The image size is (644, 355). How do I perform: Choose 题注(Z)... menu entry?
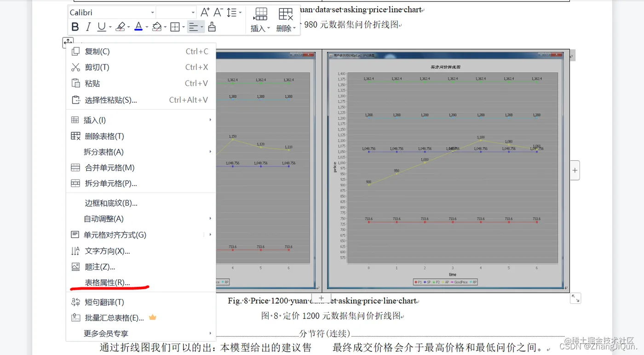pyautogui.click(x=141, y=267)
